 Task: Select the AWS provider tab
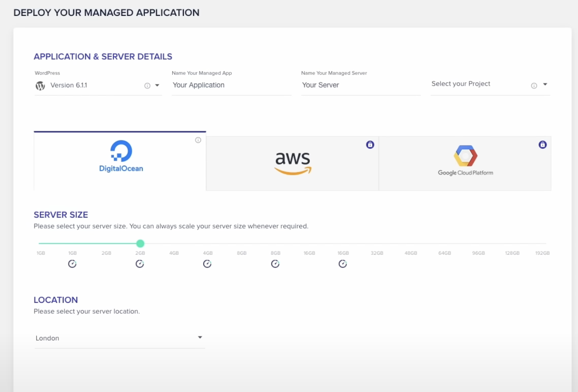click(x=293, y=163)
